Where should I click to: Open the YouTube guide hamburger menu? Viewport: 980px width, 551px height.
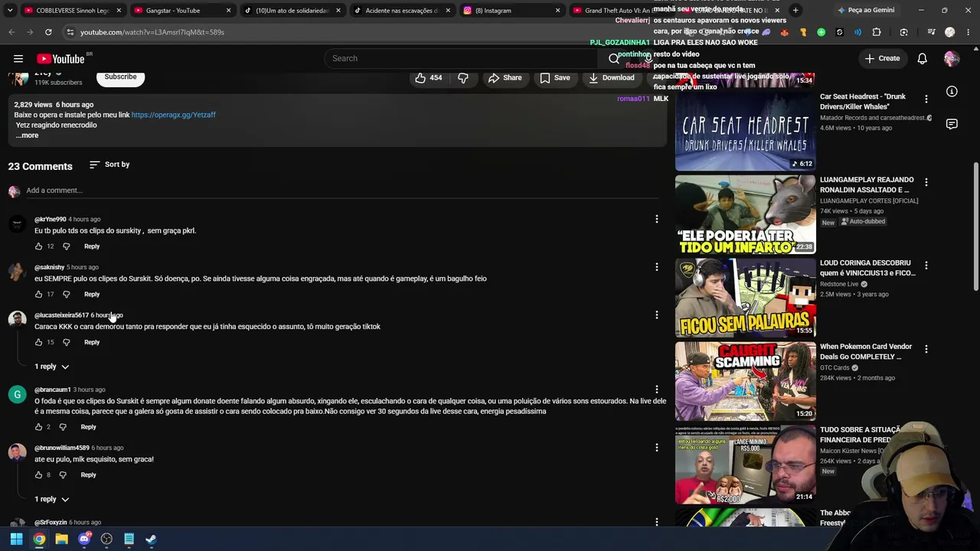(x=18, y=59)
